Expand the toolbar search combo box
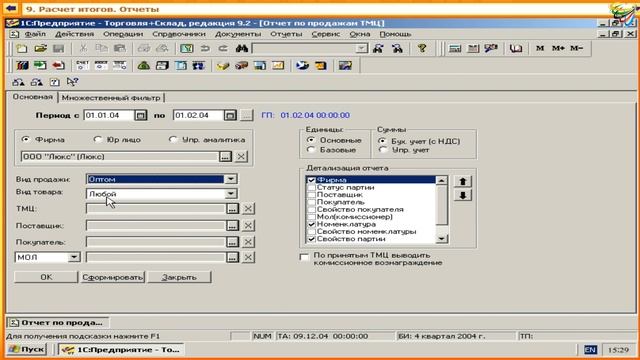The width and height of the screenshot is (640, 360). [361, 49]
